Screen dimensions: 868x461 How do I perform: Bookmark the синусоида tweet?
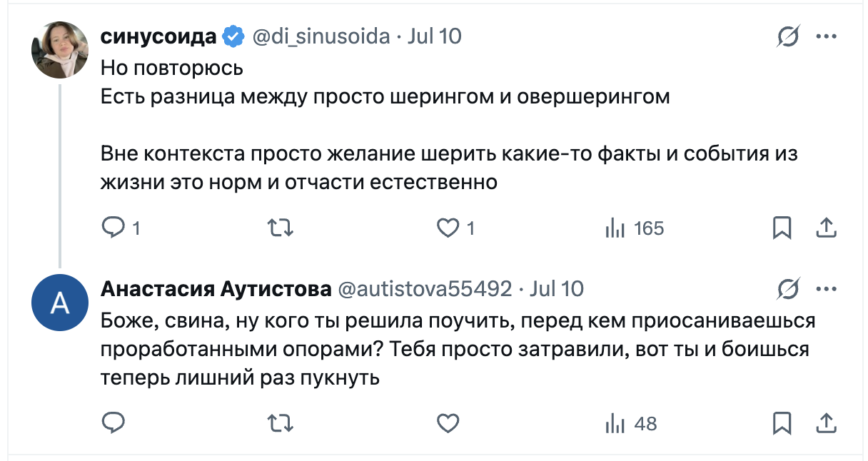tap(782, 228)
